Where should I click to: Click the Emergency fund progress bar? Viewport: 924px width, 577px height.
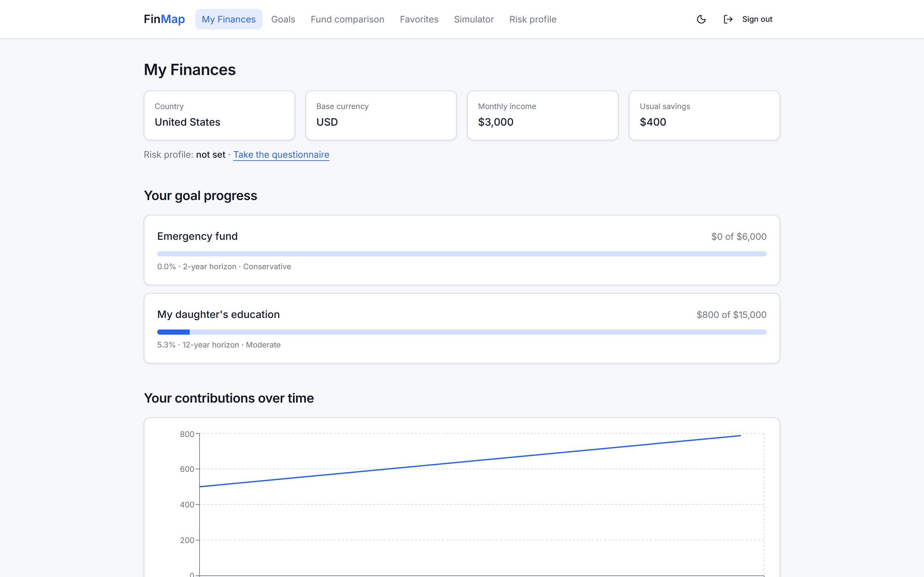(462, 254)
